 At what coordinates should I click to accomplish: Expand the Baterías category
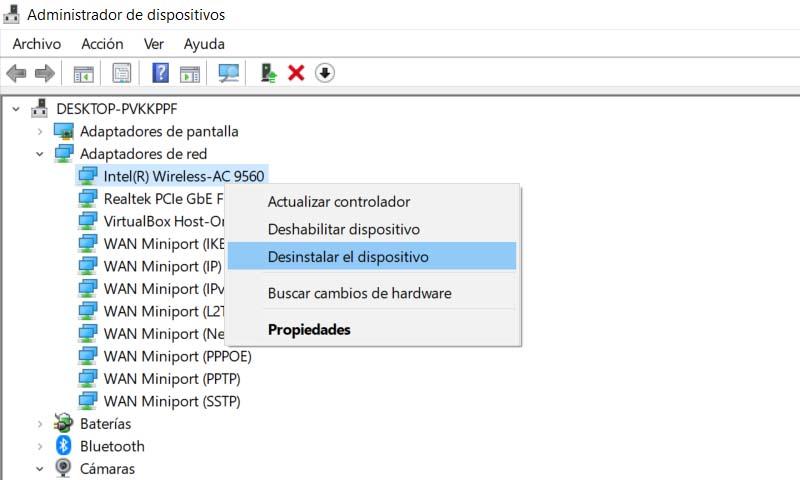(x=40, y=424)
